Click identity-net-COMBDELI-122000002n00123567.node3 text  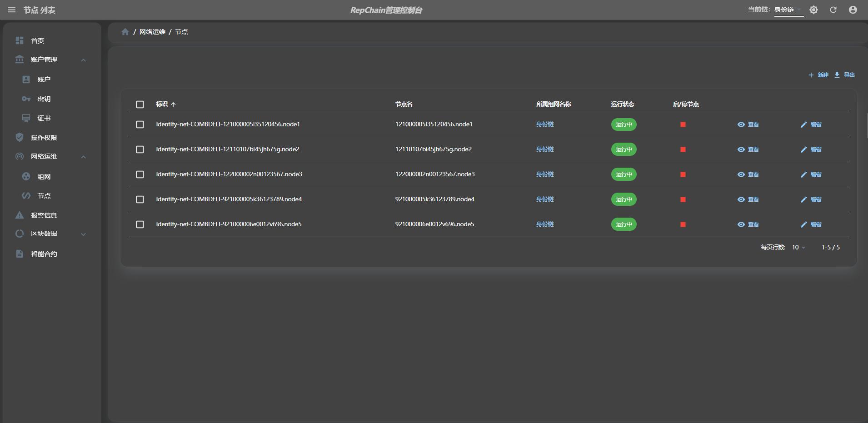[x=229, y=174]
